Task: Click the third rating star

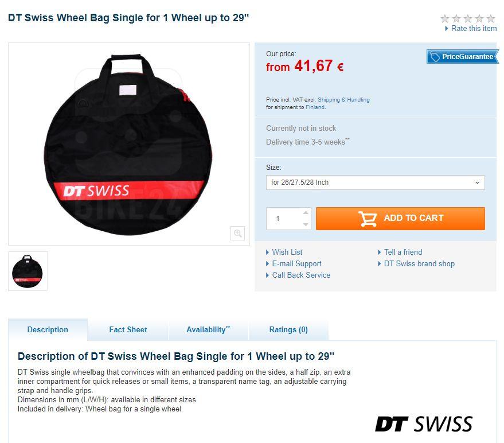Action: pyautogui.click(x=468, y=19)
